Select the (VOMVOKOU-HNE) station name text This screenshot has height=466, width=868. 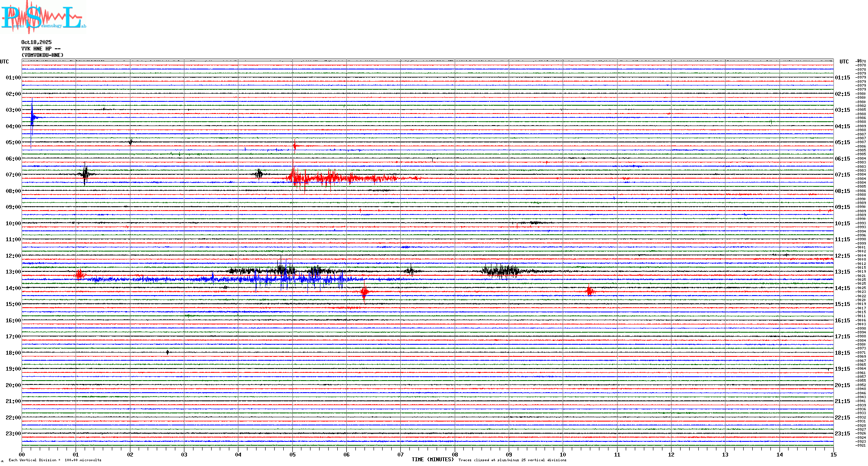pos(42,55)
